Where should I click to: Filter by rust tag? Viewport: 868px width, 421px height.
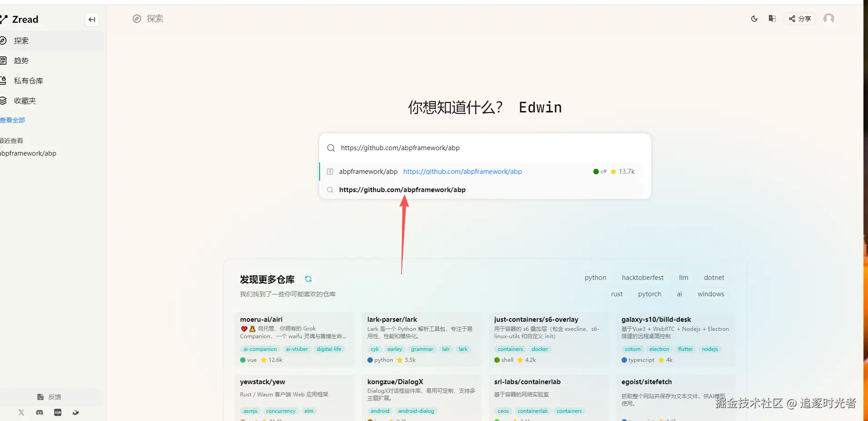pyautogui.click(x=617, y=294)
